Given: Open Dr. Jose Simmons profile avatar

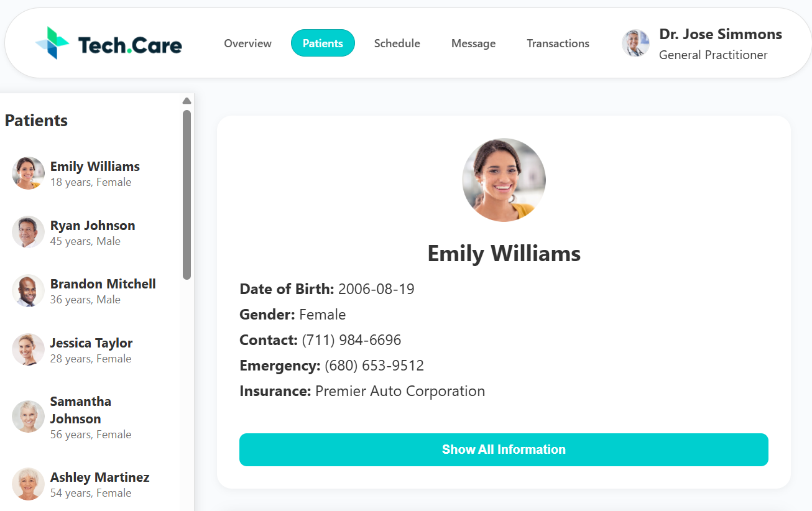Looking at the screenshot, I should (635, 44).
